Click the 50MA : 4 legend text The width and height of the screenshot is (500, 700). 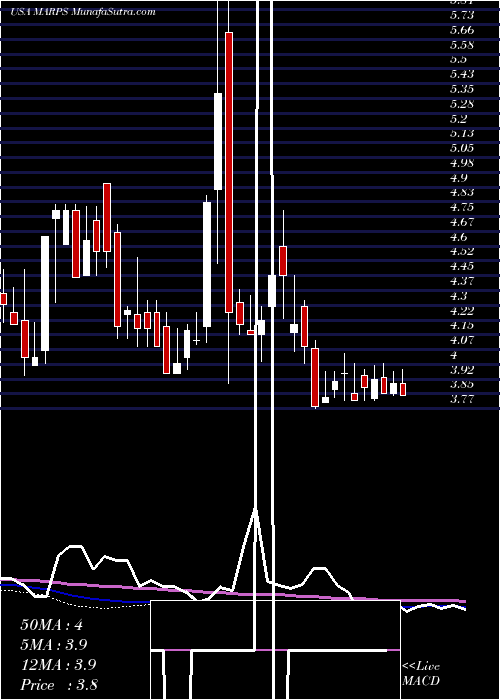51,625
